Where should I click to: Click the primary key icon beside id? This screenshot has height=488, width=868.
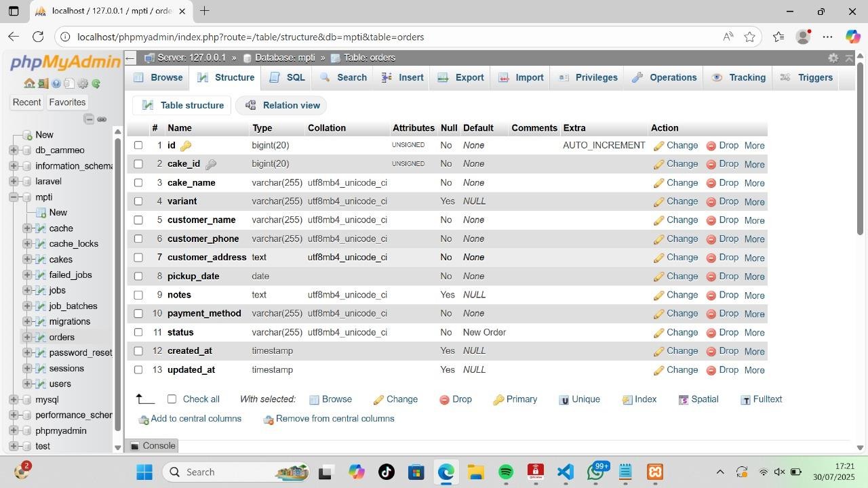(x=186, y=146)
